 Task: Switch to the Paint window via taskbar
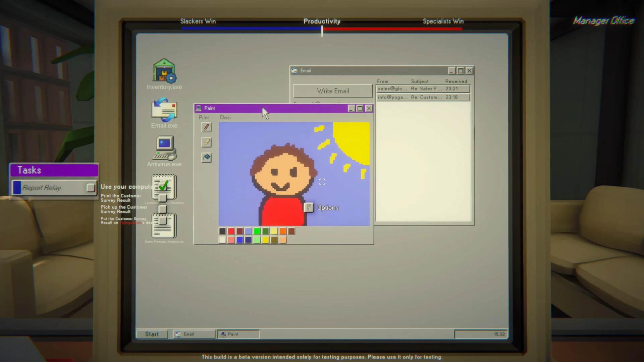click(x=238, y=334)
